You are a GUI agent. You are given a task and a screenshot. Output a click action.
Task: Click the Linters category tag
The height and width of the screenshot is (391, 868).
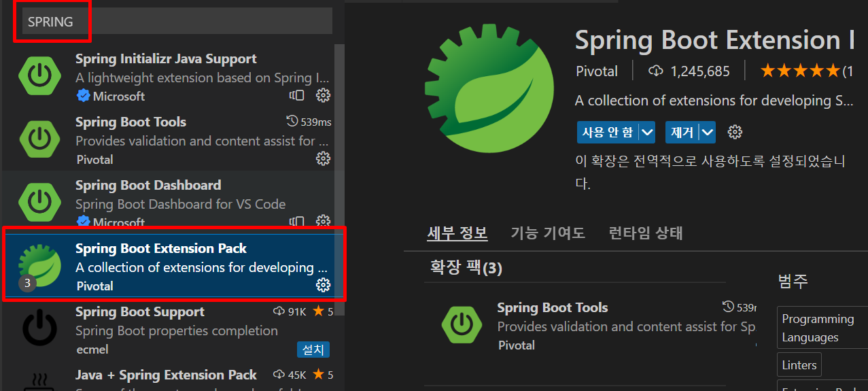tap(799, 365)
